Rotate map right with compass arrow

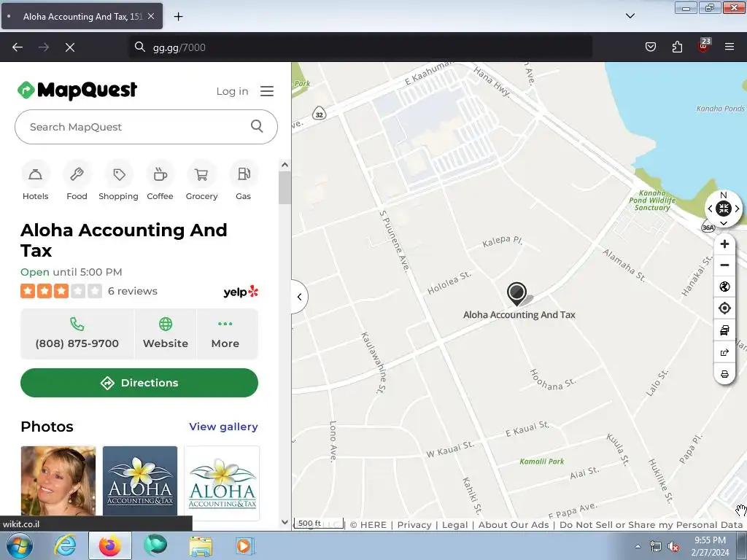pyautogui.click(x=737, y=209)
